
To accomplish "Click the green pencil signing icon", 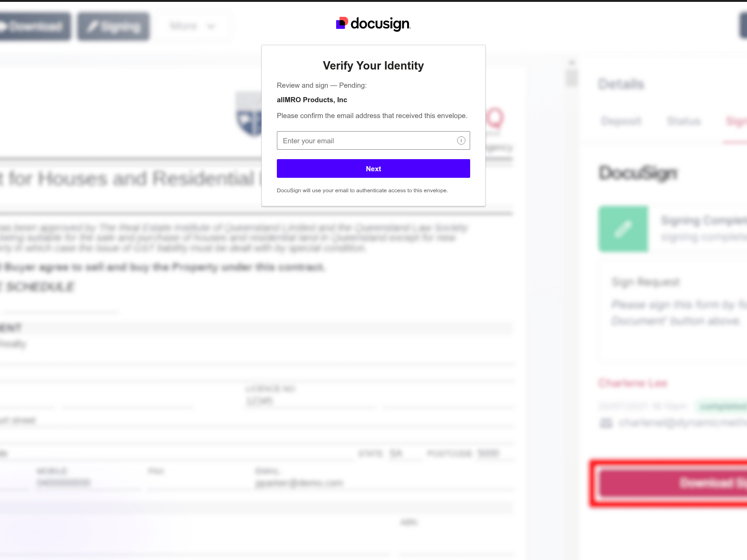I will point(623,229).
